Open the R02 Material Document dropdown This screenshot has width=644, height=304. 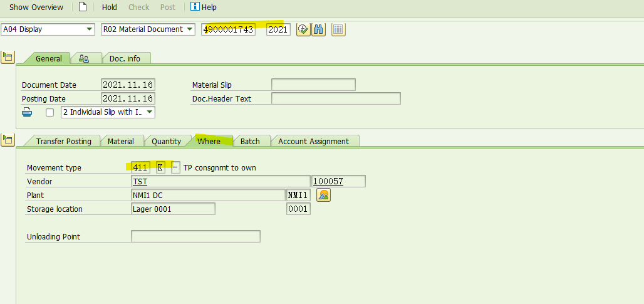click(148, 29)
